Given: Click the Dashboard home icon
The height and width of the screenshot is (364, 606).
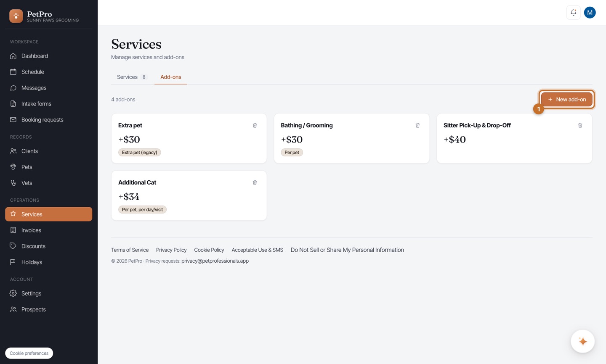Looking at the screenshot, I should click(x=13, y=56).
